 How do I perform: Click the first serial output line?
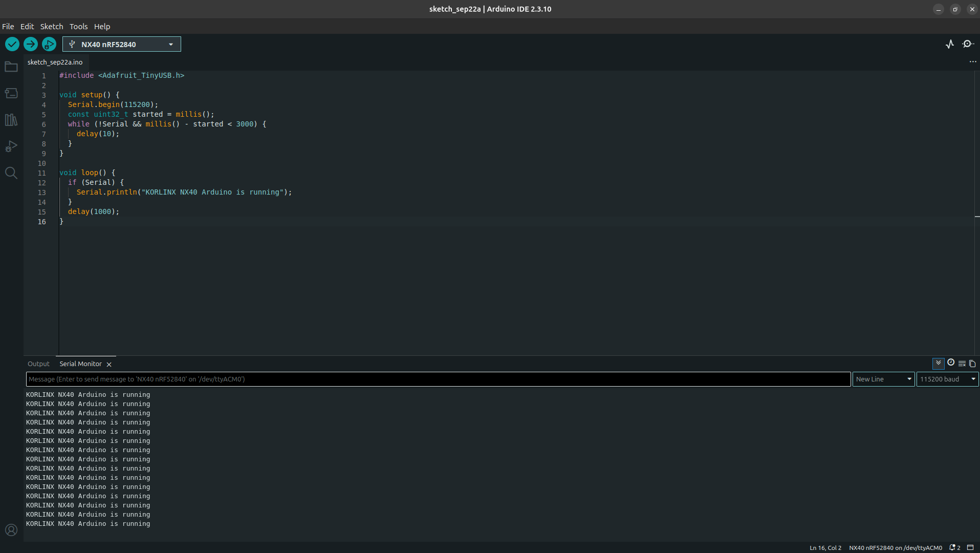[88, 395]
